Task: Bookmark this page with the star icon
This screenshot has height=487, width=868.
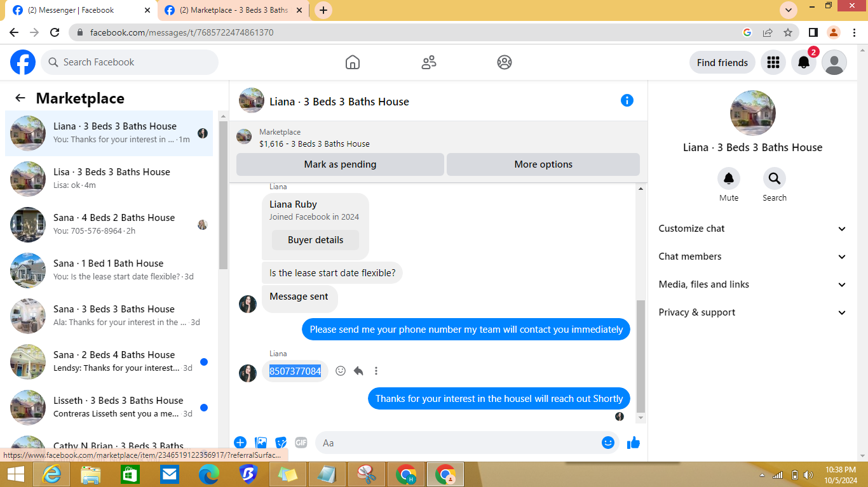Action: pyautogui.click(x=788, y=32)
